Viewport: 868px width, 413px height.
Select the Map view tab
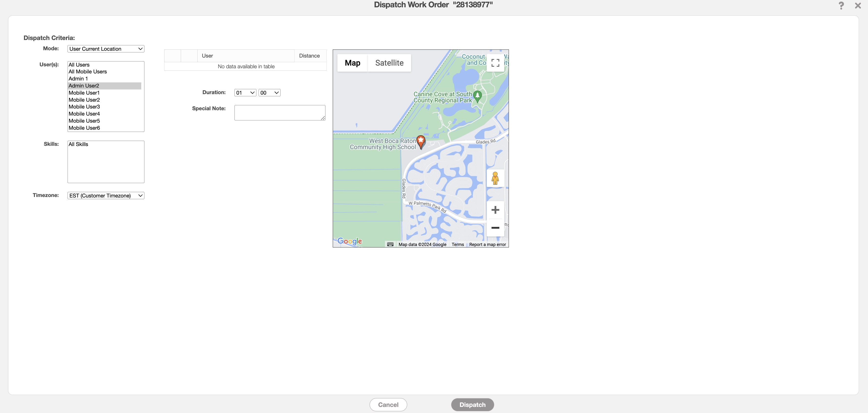(352, 63)
